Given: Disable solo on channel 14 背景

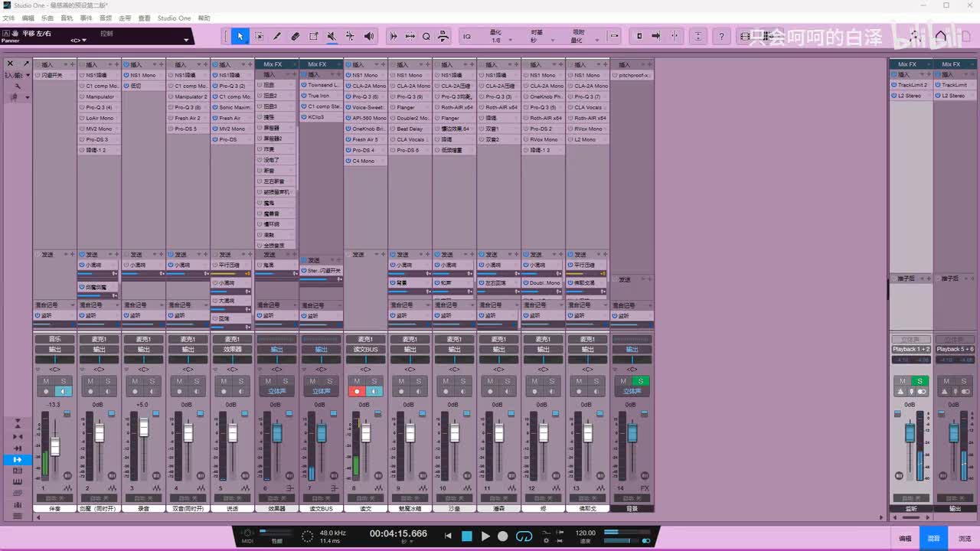Looking at the screenshot, I should point(641,381).
